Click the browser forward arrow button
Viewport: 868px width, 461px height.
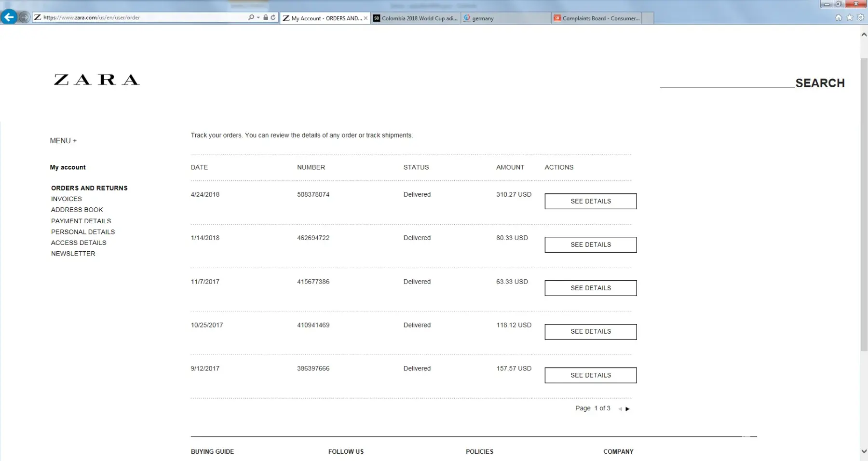24,17
